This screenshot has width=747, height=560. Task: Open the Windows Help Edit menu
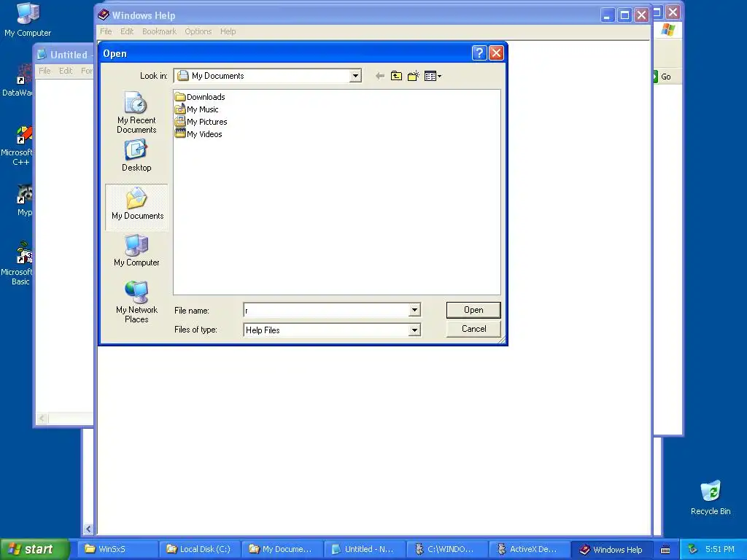point(127,31)
